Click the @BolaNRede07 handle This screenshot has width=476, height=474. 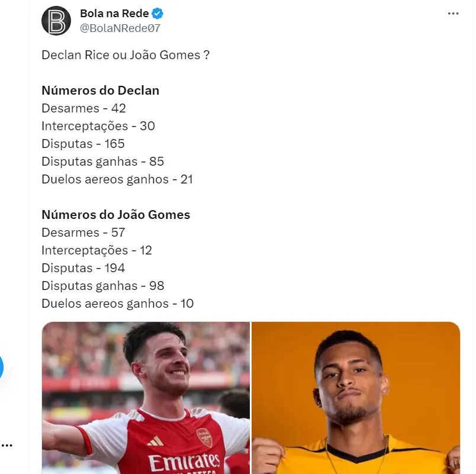(120, 28)
